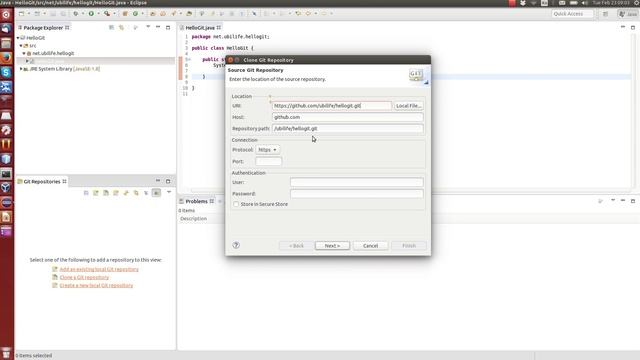Click the New Java Class toolbar icon
This screenshot has width=640, height=360.
135,13
